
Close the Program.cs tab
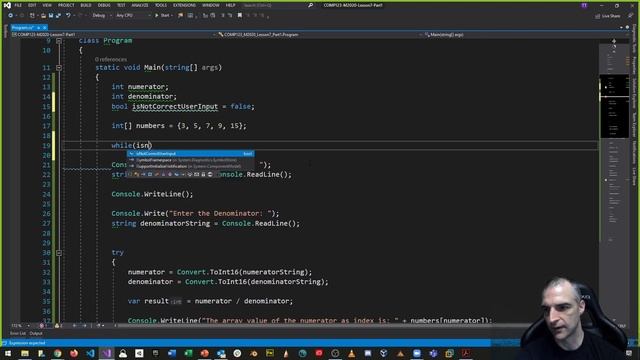pos(45,27)
